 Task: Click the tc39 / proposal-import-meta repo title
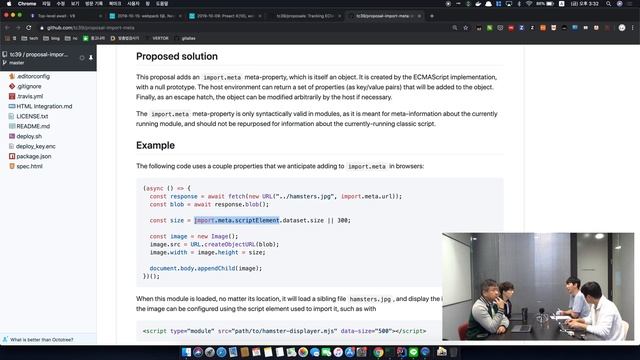(x=39, y=54)
